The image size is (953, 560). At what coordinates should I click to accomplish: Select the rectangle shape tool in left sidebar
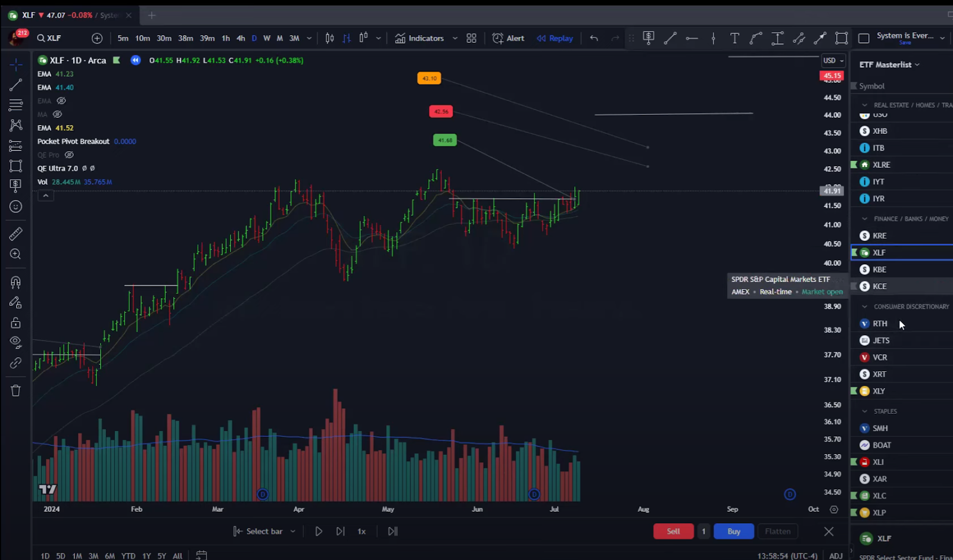tap(15, 166)
